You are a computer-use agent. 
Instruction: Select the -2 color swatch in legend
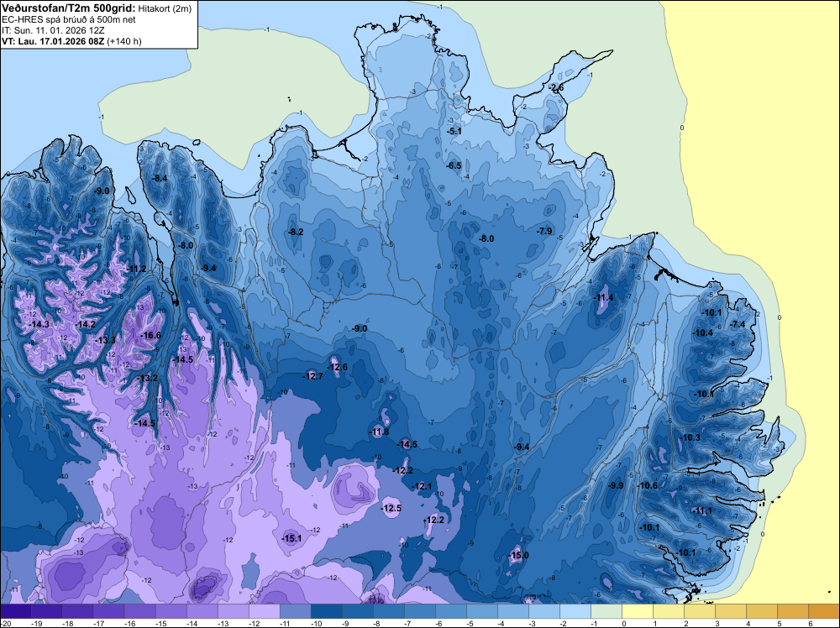pos(575,611)
